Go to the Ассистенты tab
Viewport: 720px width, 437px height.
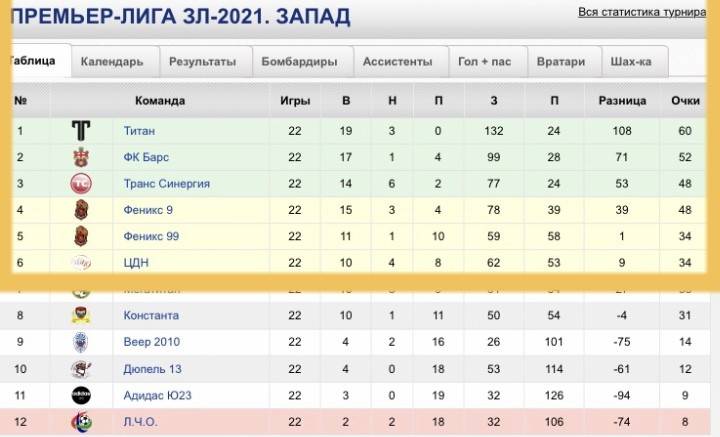coord(398,62)
